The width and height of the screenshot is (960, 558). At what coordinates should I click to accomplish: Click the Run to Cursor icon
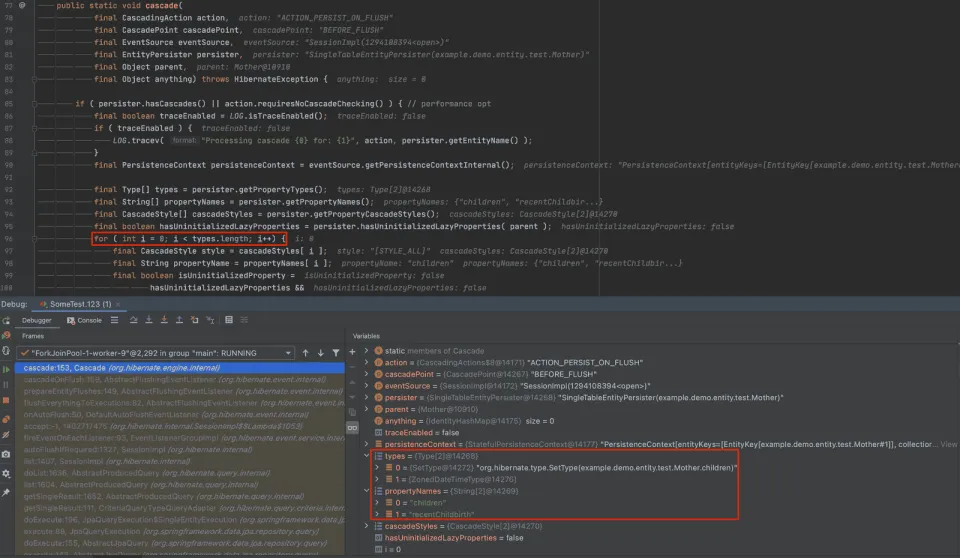210,320
